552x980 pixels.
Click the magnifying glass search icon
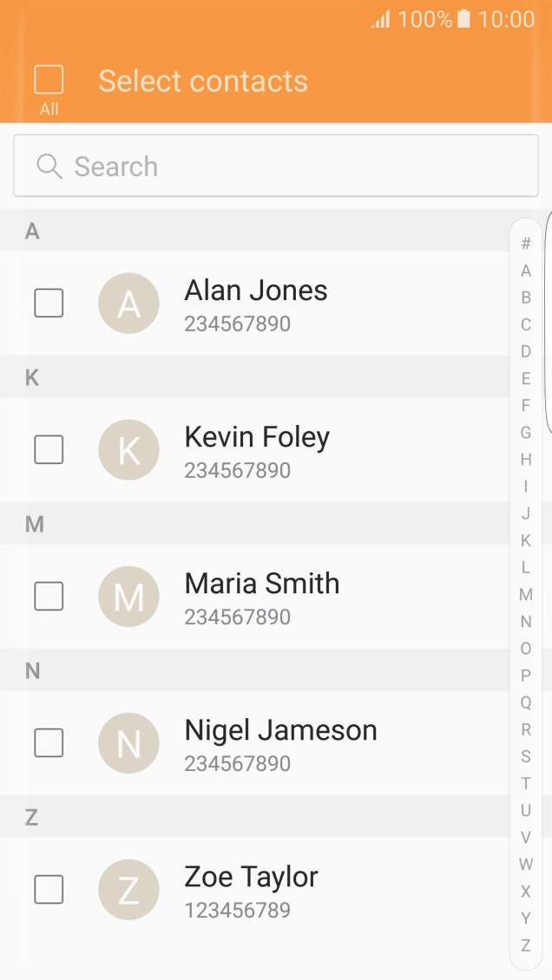point(49,167)
